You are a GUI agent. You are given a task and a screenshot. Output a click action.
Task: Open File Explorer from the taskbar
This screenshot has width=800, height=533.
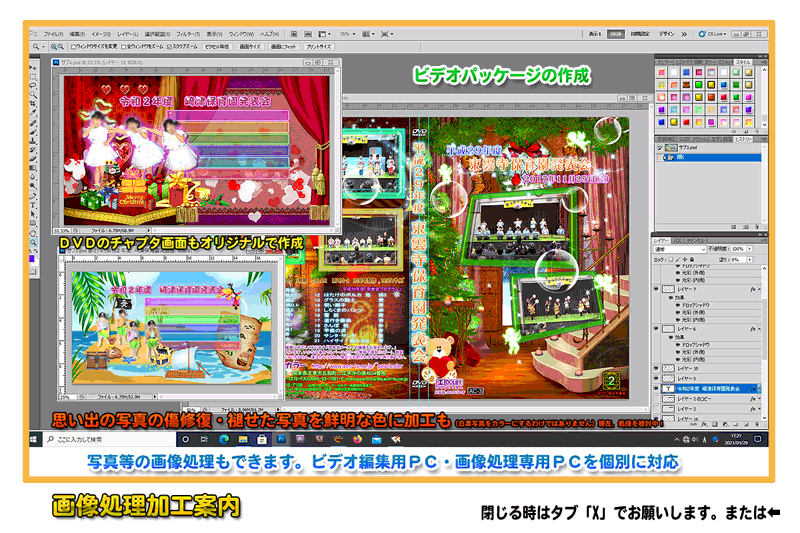pyautogui.click(x=243, y=439)
